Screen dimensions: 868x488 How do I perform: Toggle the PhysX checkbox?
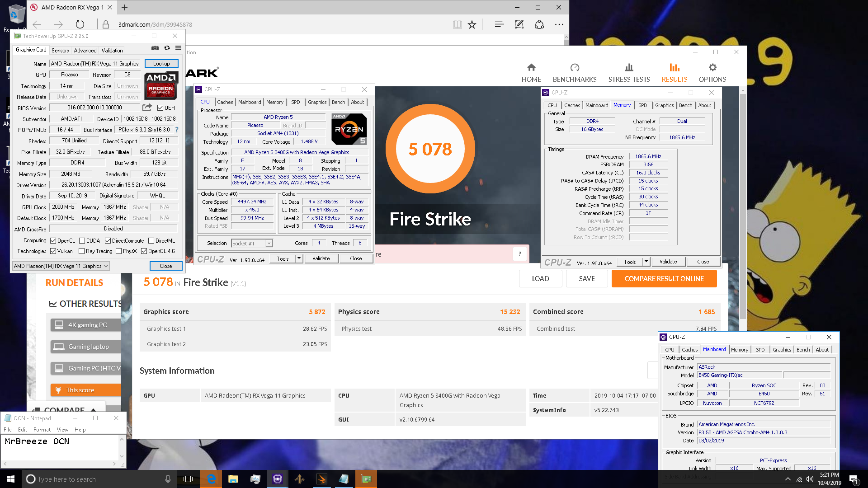(118, 251)
